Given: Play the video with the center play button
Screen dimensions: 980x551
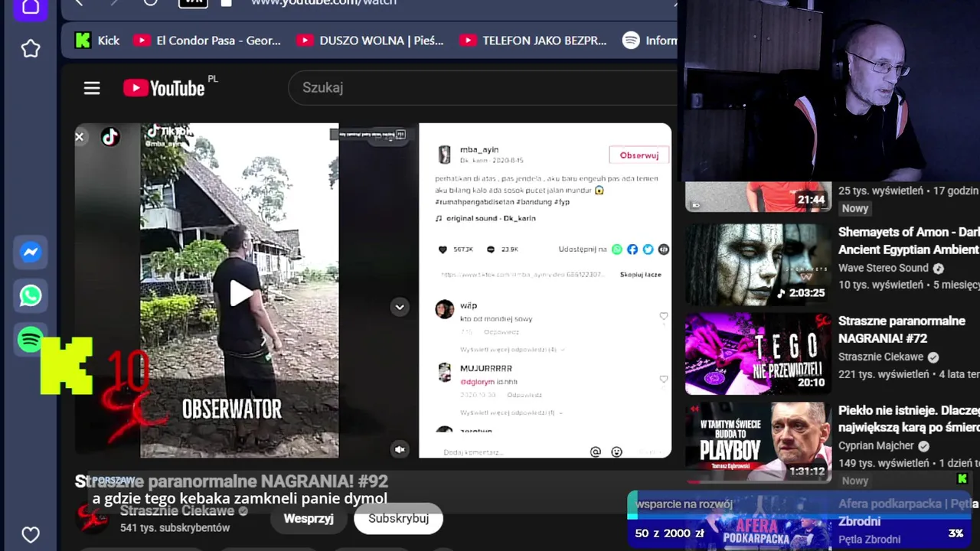Looking at the screenshot, I should 240,292.
